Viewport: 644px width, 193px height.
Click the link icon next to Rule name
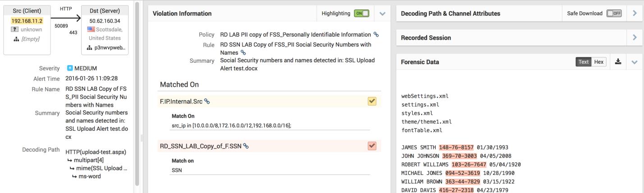244,52
